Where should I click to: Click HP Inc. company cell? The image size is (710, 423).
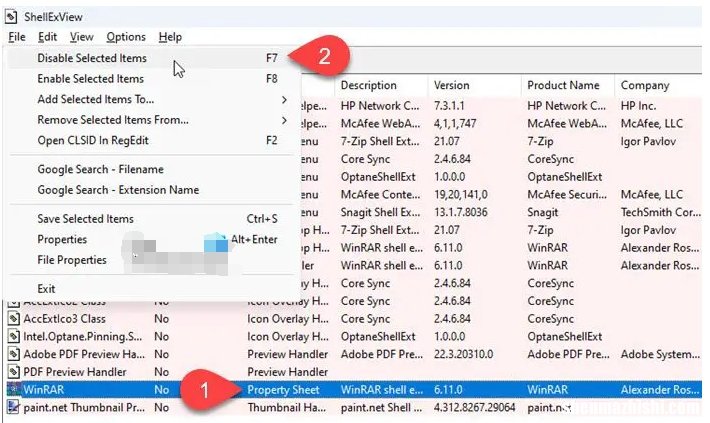(638, 106)
